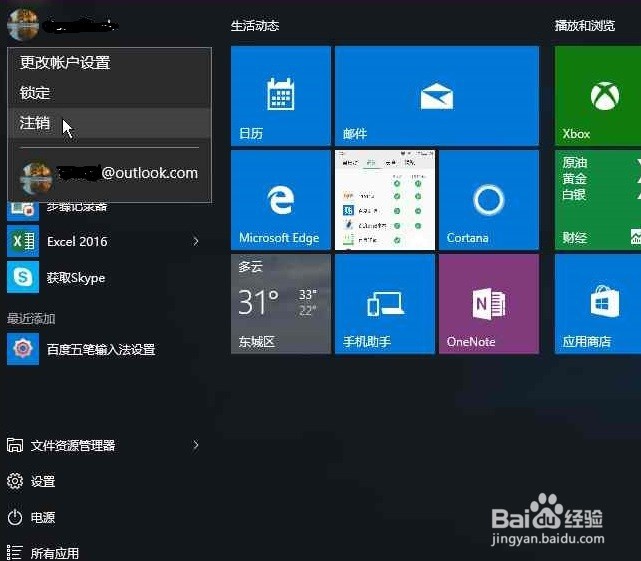Click the Skype icon 获取Skype
This screenshot has height=561, width=641.
click(x=23, y=278)
